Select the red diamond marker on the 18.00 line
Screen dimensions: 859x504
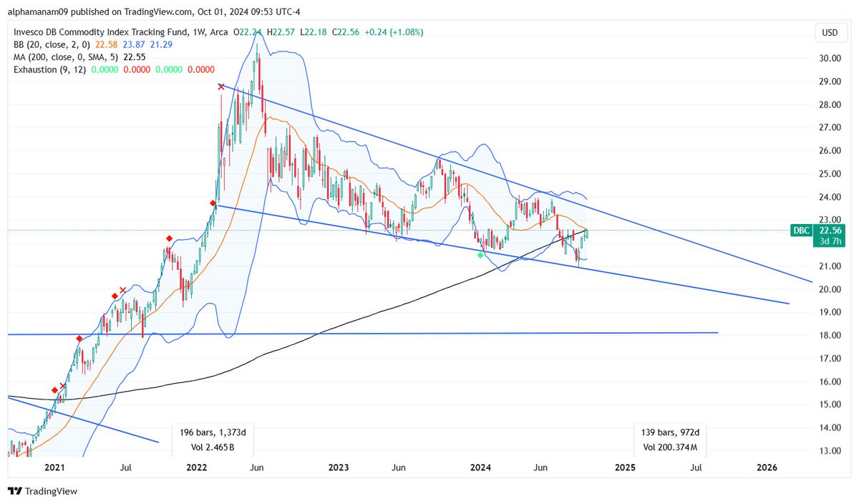click(x=79, y=338)
